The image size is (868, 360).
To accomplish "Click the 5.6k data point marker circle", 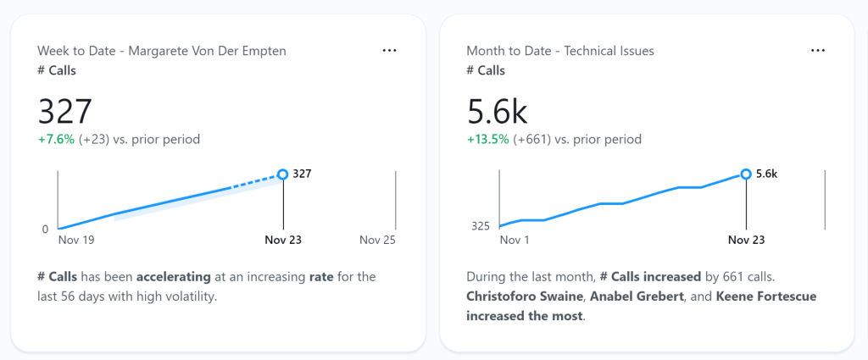I will [x=746, y=174].
